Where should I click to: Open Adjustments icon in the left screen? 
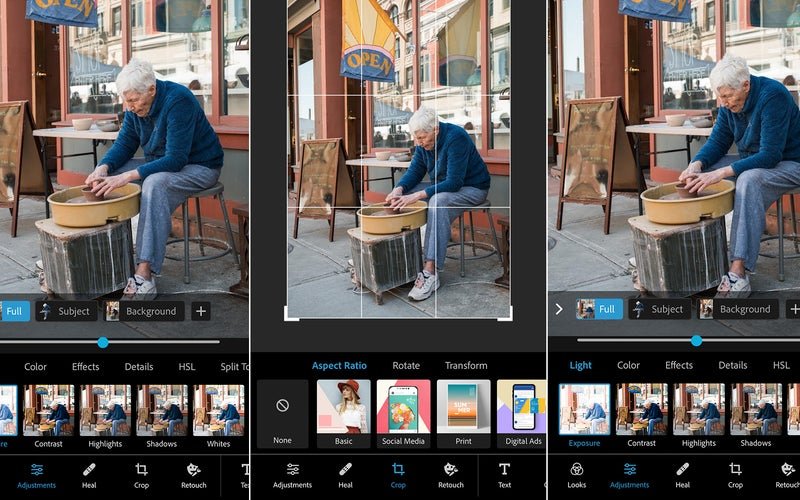point(37,469)
